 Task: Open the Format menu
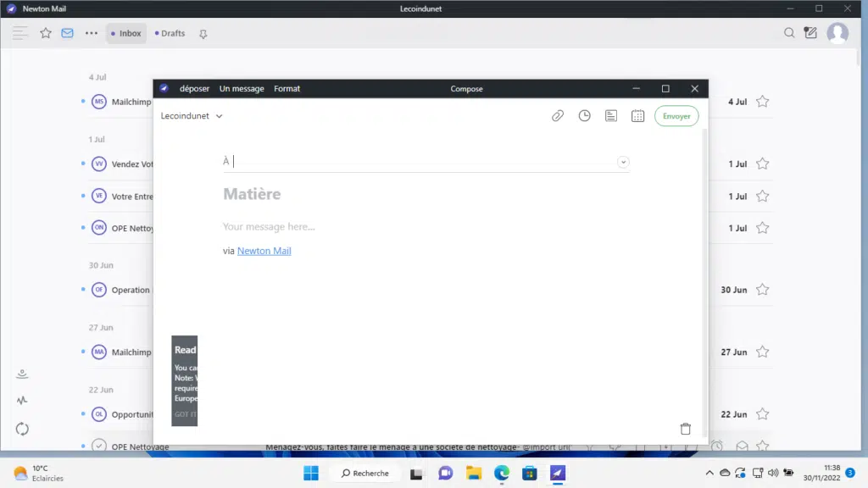tap(287, 88)
